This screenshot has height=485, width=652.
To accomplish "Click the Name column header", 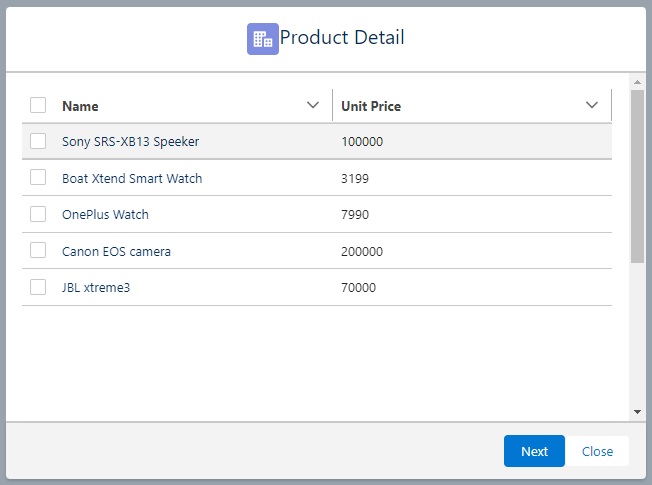I will pos(80,106).
